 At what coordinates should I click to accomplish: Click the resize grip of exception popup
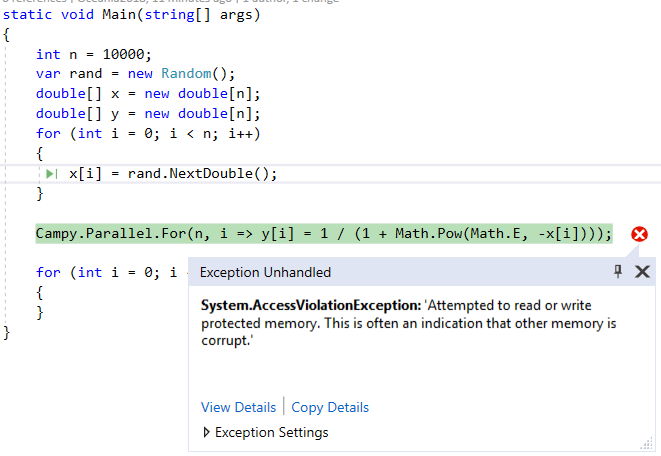tap(646, 443)
